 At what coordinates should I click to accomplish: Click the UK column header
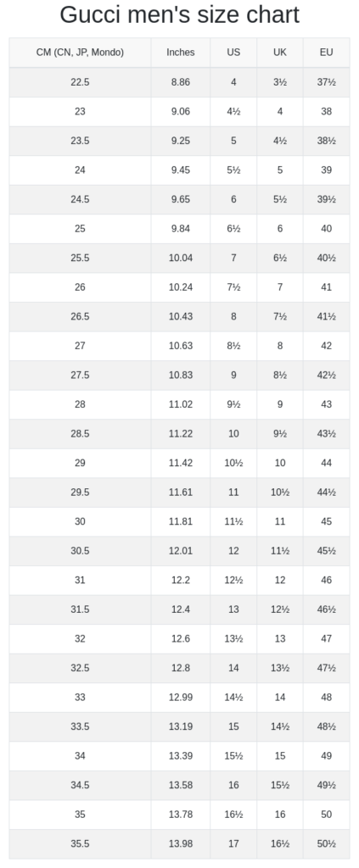pos(280,53)
